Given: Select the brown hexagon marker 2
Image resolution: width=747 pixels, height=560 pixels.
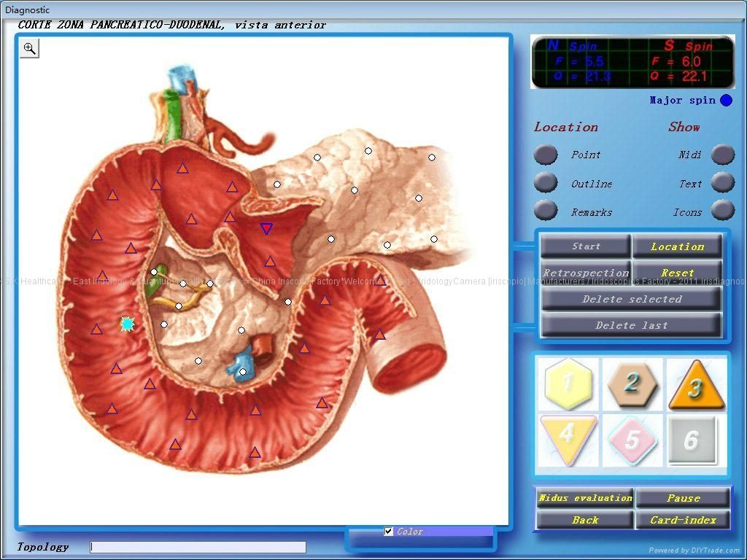Looking at the screenshot, I should tap(632, 383).
